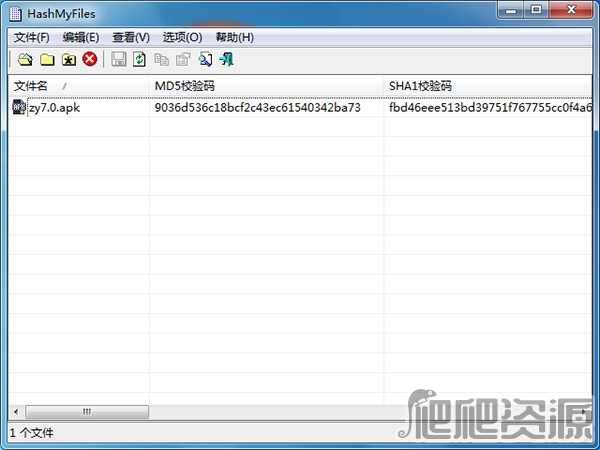
Task: Close the HashMyFiles window
Action: [x=571, y=10]
